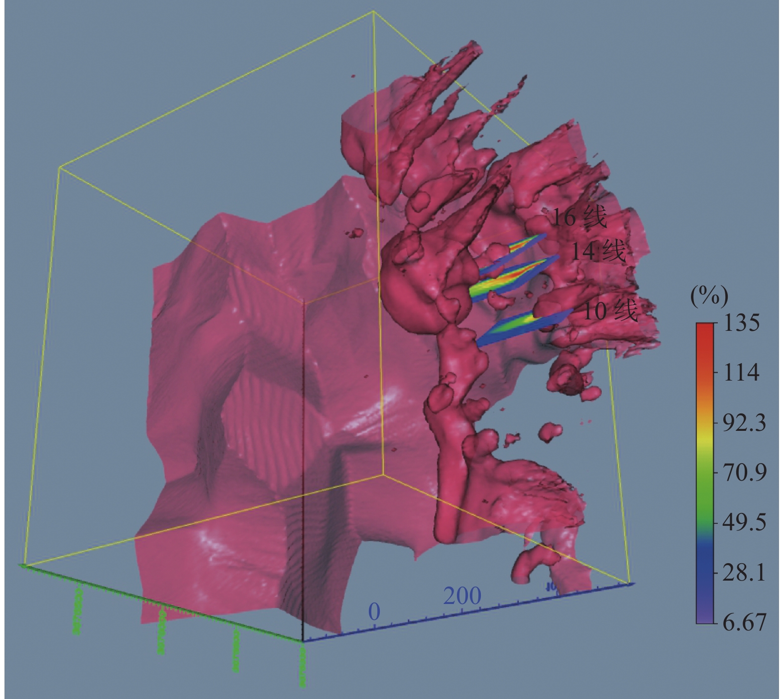Viewport: 784px width, 699px height.
Task: Select the 14 线 section label
Action: 597,251
